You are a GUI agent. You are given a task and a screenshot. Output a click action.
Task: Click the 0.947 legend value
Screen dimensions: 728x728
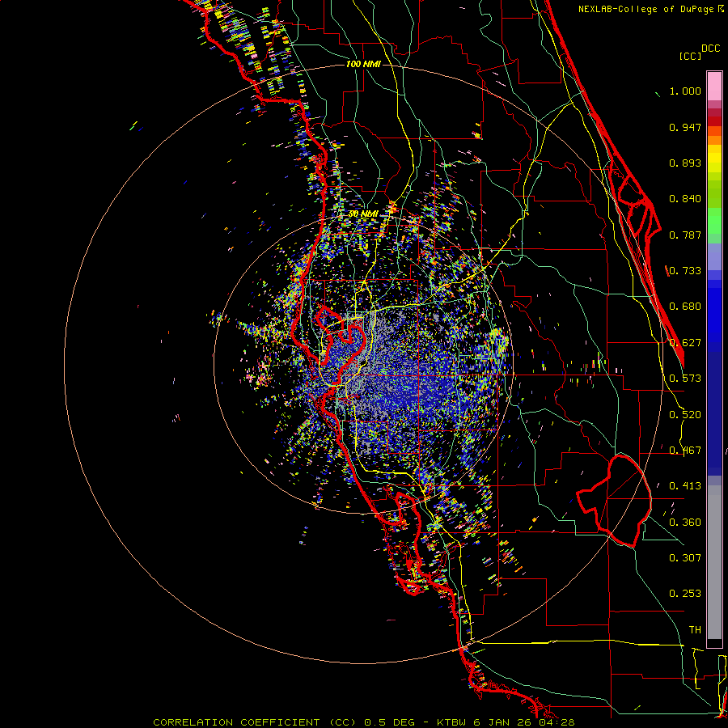(x=685, y=127)
